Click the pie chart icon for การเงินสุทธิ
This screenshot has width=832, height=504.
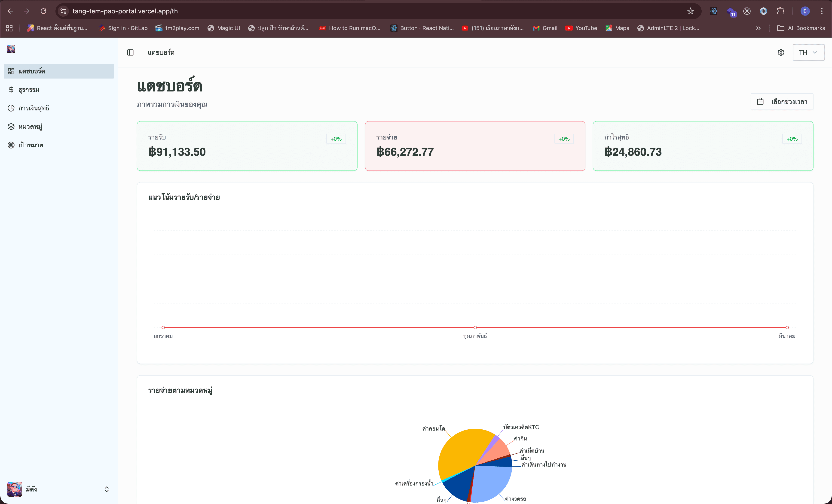(x=11, y=108)
